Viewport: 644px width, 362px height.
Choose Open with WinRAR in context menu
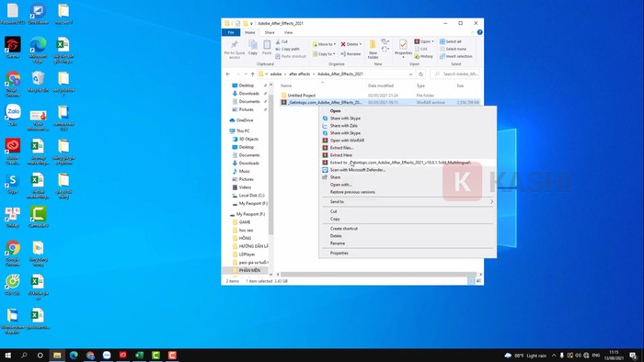tap(408, 141)
